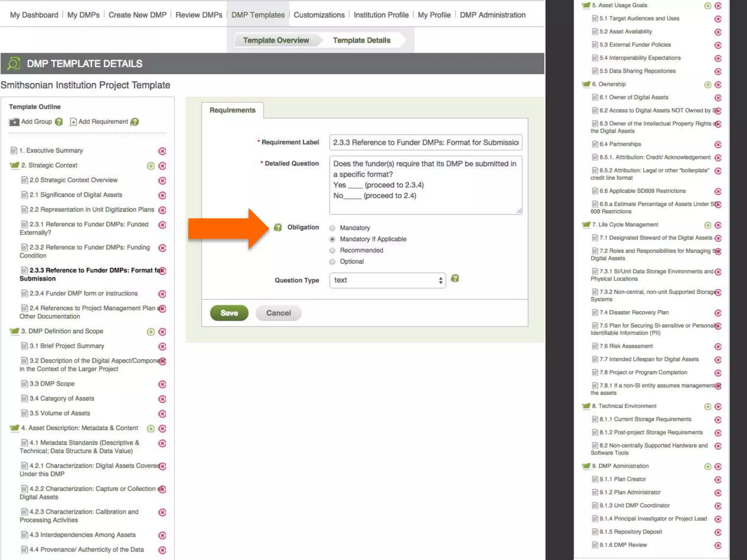
Task: Click help icon beside Question Type dropdown
Action: pos(455,279)
